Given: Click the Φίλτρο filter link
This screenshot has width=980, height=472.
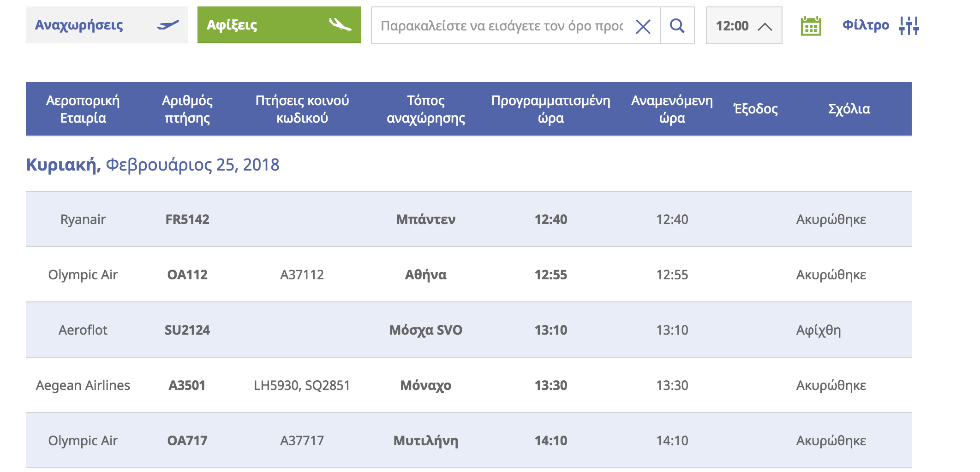Looking at the screenshot, I should pyautogui.click(x=866, y=25).
